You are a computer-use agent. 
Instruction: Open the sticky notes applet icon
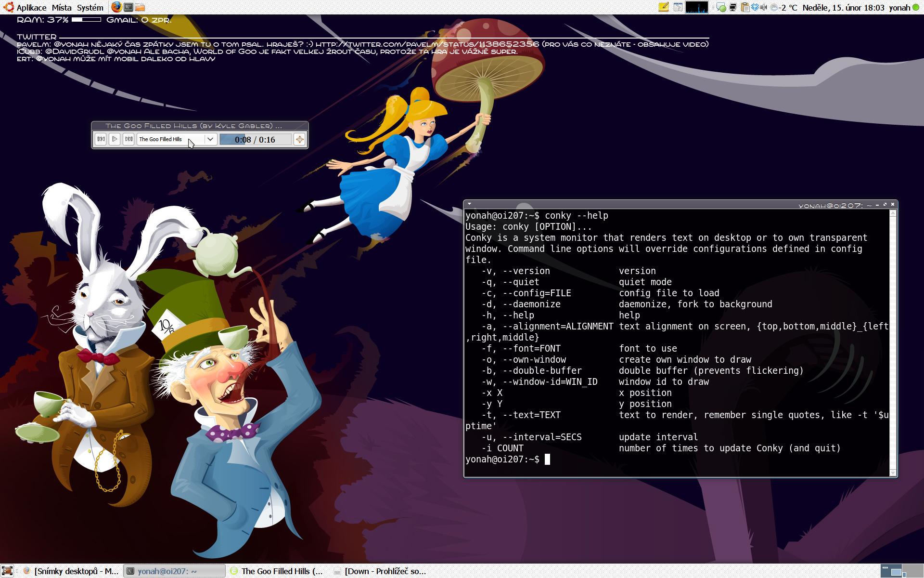point(664,7)
